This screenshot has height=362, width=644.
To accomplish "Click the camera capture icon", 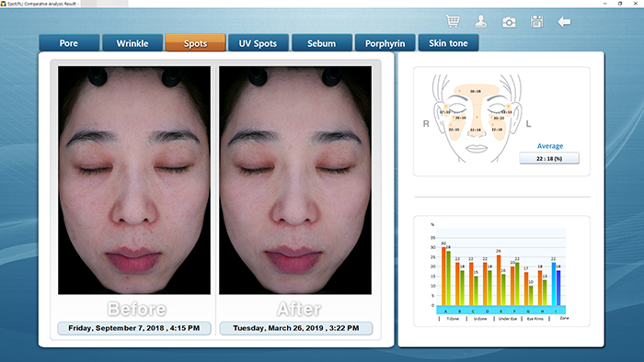I will (x=509, y=22).
